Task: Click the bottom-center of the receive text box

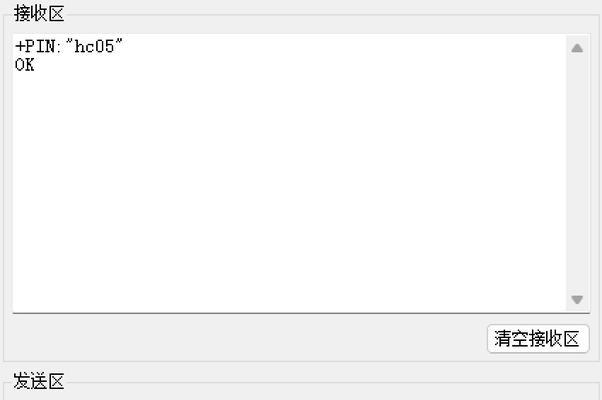Action: tap(289, 303)
